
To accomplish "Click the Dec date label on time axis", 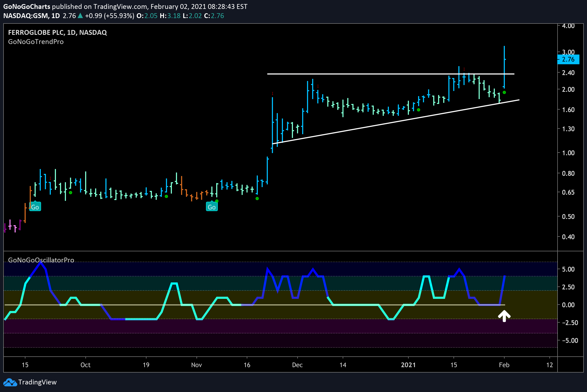I will 297,365.
